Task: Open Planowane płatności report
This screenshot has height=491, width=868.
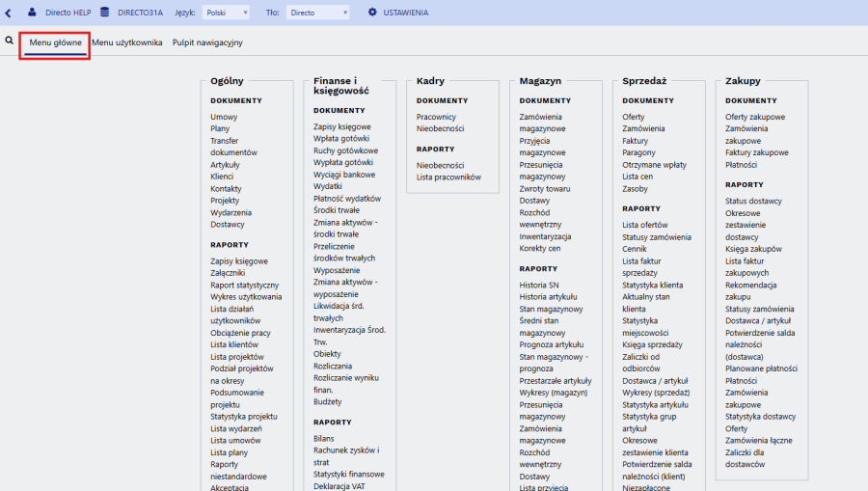Action: [761, 368]
